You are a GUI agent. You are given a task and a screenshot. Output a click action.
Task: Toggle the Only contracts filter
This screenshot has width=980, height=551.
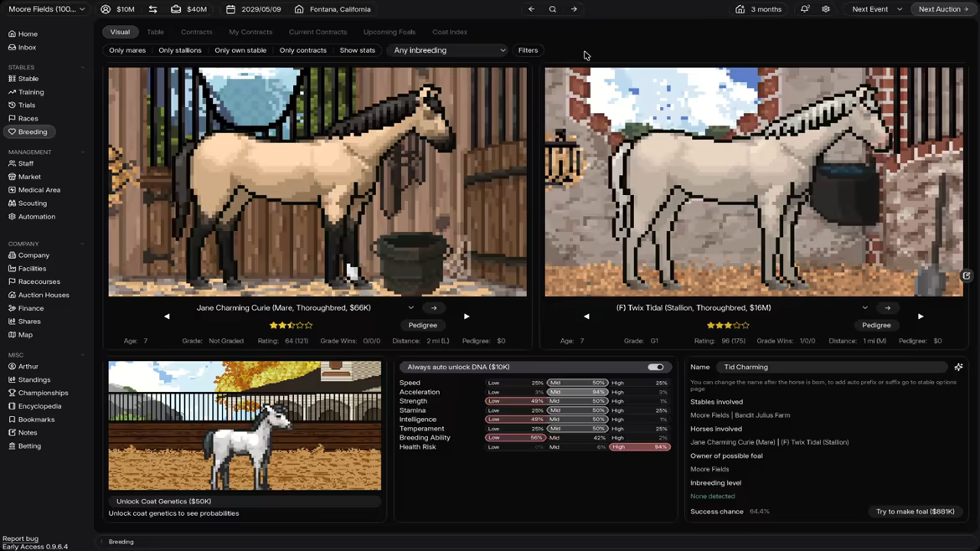click(x=303, y=50)
